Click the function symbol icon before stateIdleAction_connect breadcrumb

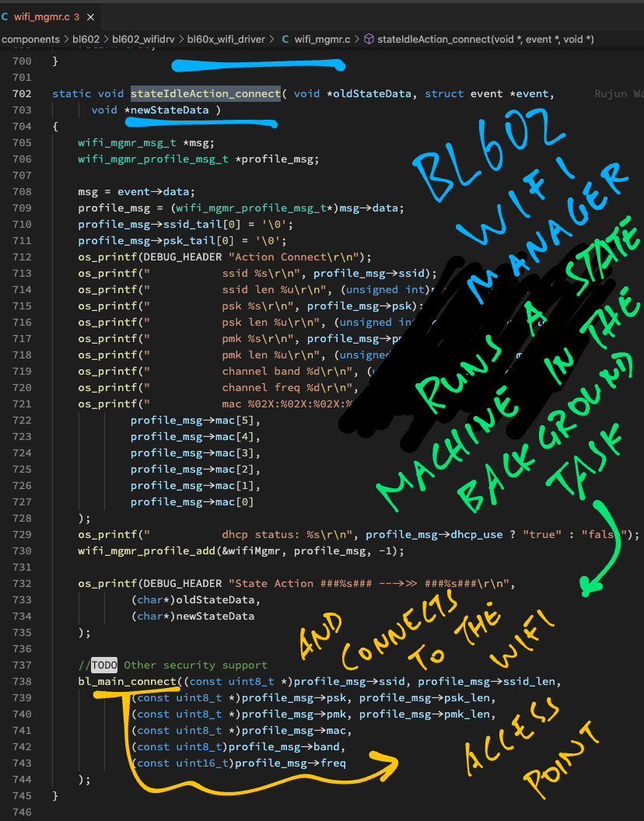(369, 39)
